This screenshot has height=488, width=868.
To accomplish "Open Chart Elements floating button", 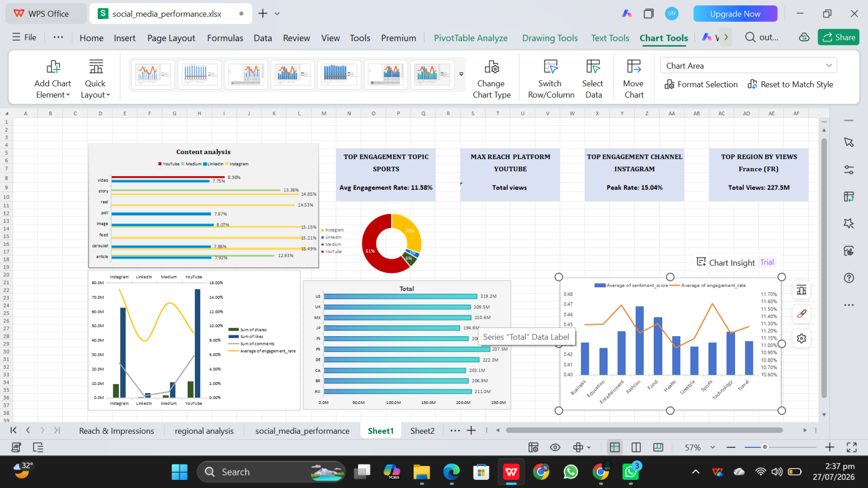I will (x=801, y=290).
